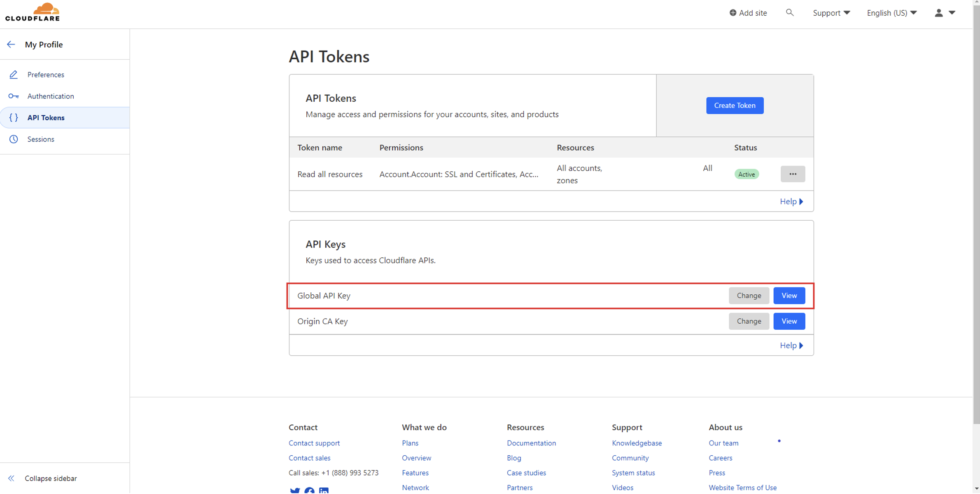Click the Collapse sidebar chevrons icon
This screenshot has width=980, height=494.
click(11, 478)
